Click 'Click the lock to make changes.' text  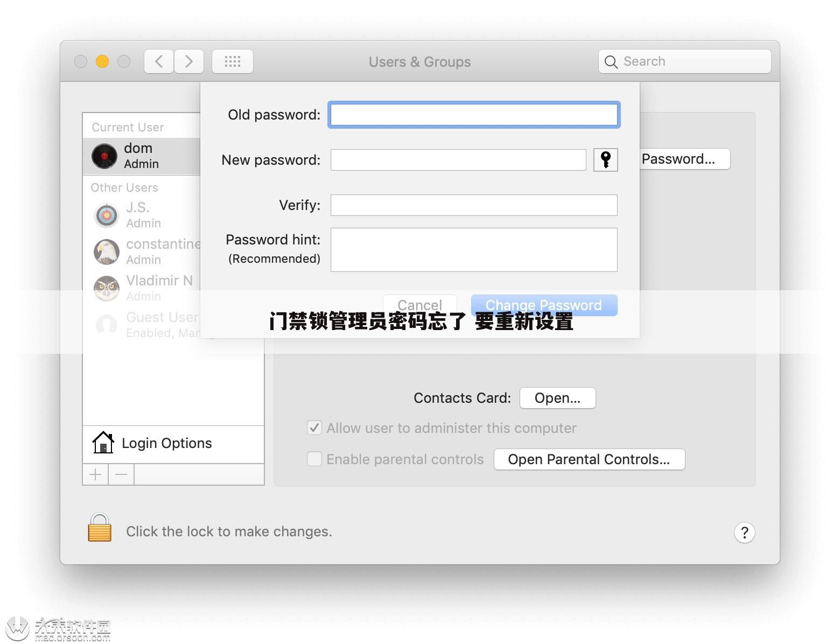pos(229,531)
